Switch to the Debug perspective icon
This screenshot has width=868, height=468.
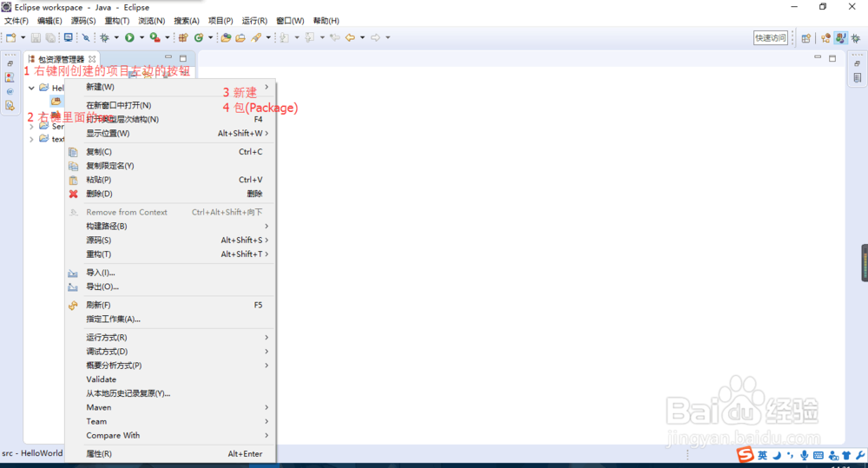[x=856, y=37]
